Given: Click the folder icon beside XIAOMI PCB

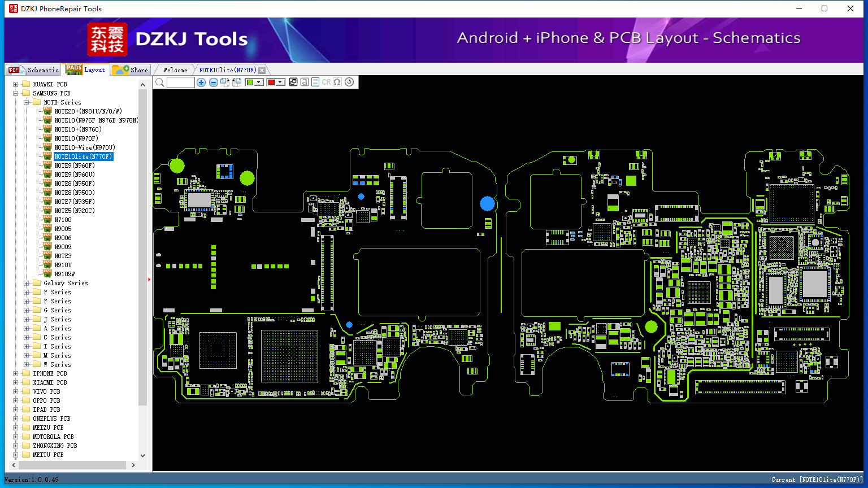Looking at the screenshot, I should [26, 382].
